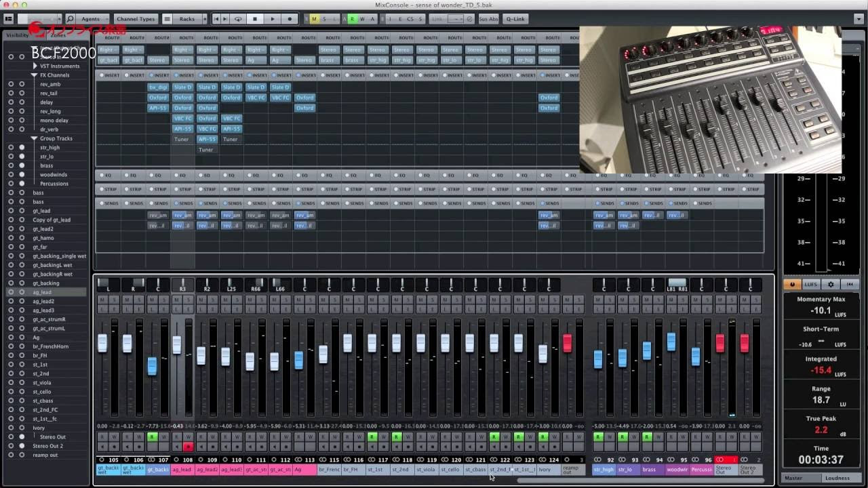Enable the cycle loop icon in transport
Screen dimensions: 868x488
pyautogui.click(x=238, y=18)
